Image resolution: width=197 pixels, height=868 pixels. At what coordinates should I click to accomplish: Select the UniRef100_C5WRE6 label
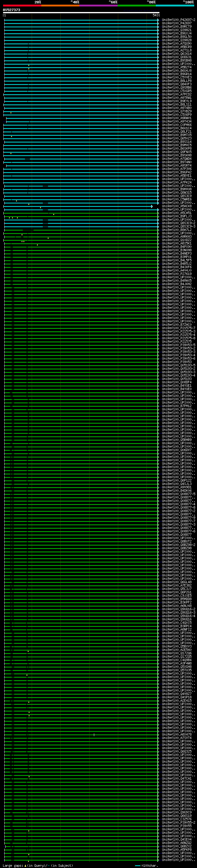click(x=177, y=199)
